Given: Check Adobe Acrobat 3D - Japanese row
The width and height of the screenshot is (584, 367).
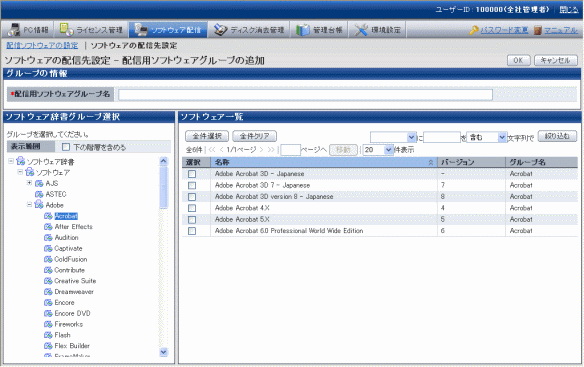Looking at the screenshot, I should pyautogui.click(x=192, y=174).
